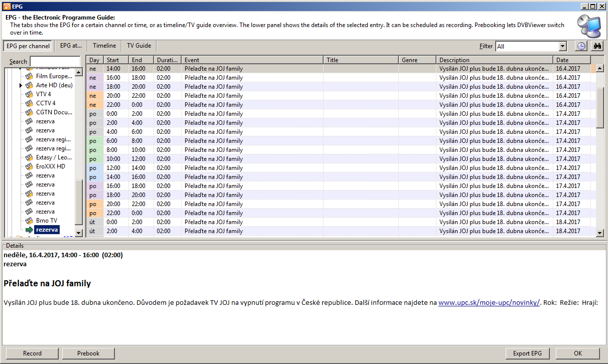Click the Export EPG button

(x=527, y=353)
